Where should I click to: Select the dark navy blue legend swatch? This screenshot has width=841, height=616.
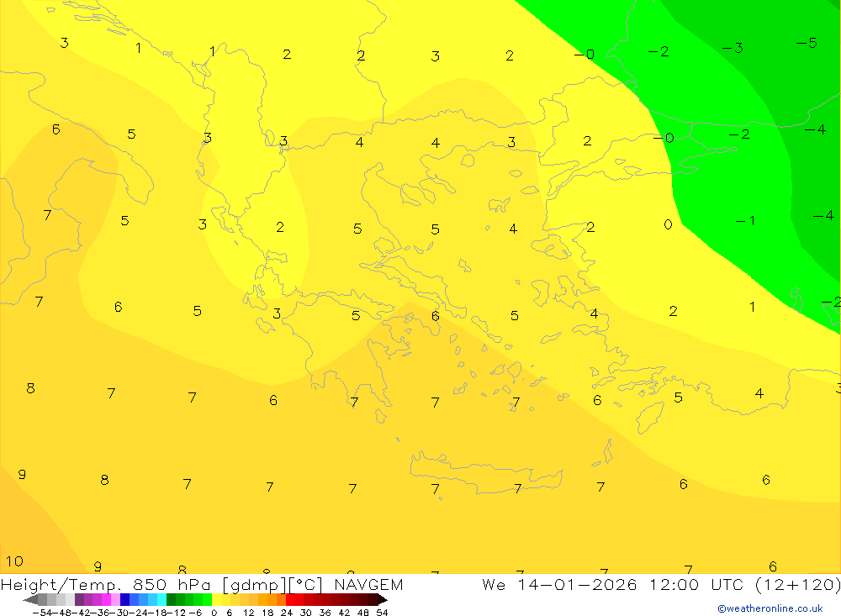pyautogui.click(x=125, y=599)
